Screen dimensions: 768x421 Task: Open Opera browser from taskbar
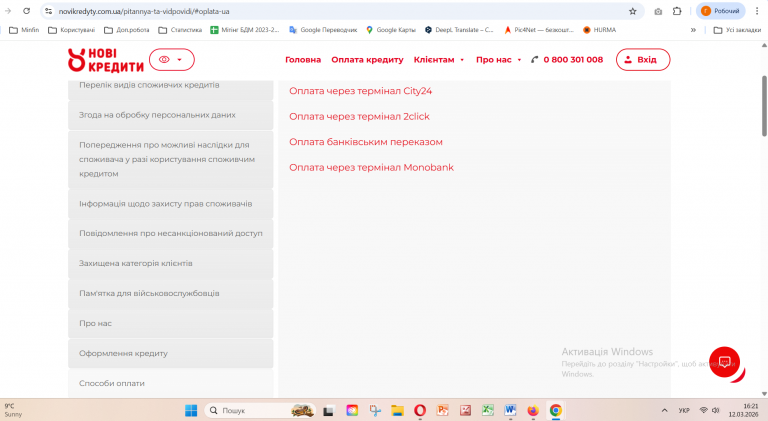pos(420,410)
